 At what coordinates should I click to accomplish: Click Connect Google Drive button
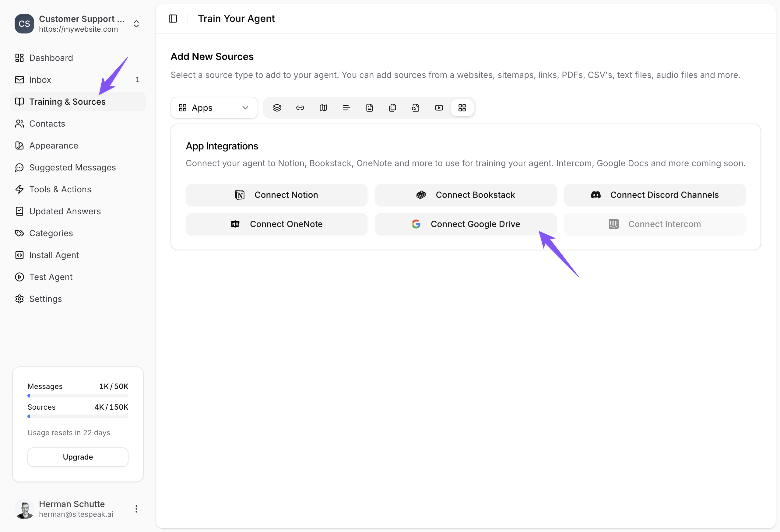tap(466, 224)
